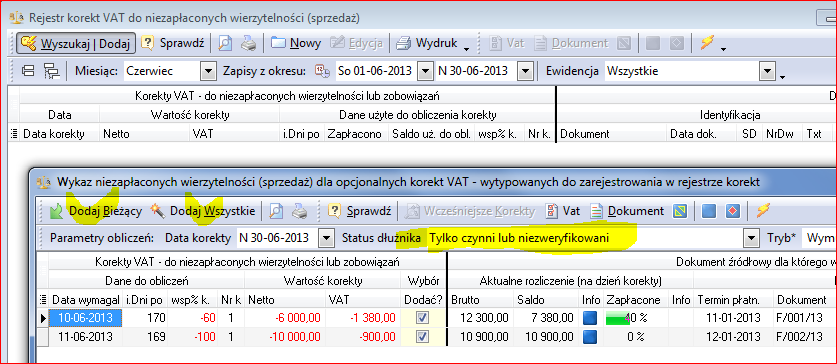The image size is (837, 364).
Task: Expand toolbar options arrow after register lightning icon
Action: point(723,49)
